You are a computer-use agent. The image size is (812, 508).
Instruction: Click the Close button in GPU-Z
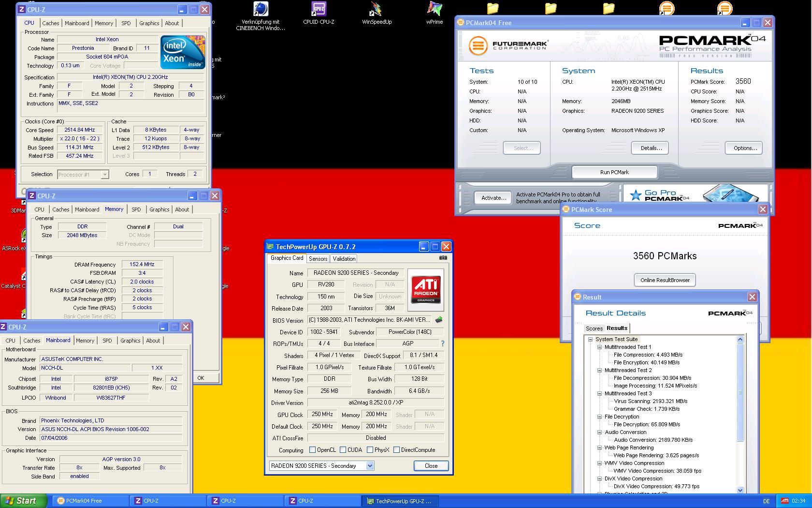pos(431,466)
